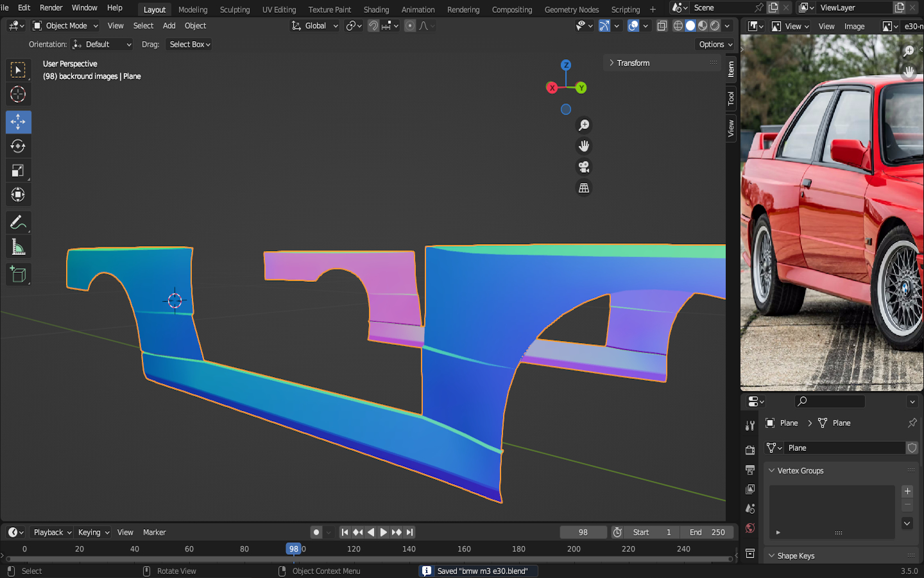Switch perspective/orthographic with grid gizmo
Image resolution: width=924 pixels, height=578 pixels.
584,188
